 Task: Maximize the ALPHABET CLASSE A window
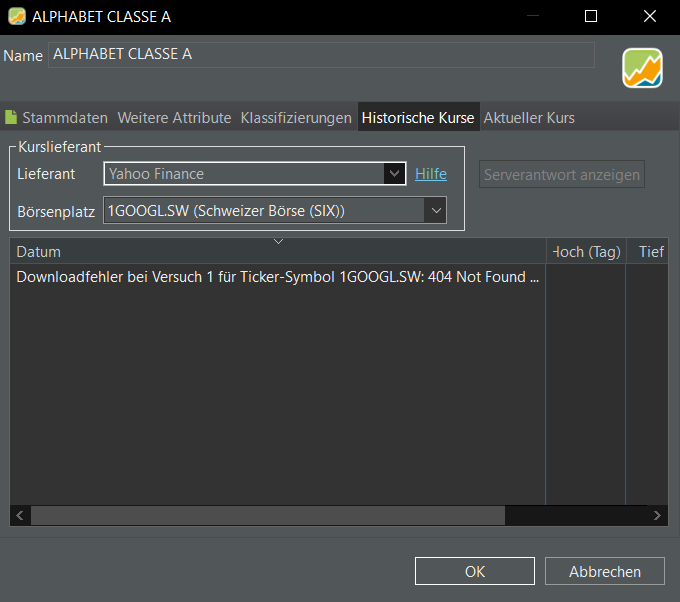pyautogui.click(x=590, y=16)
